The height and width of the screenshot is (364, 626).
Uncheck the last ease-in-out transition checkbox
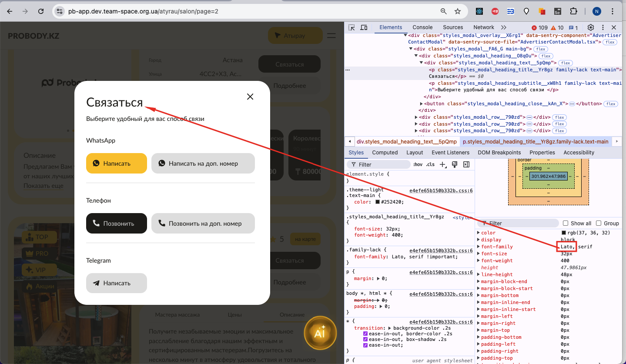(366, 345)
